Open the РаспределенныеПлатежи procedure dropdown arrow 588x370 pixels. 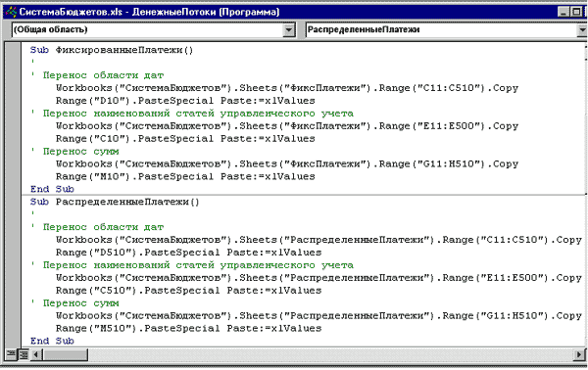582,30
